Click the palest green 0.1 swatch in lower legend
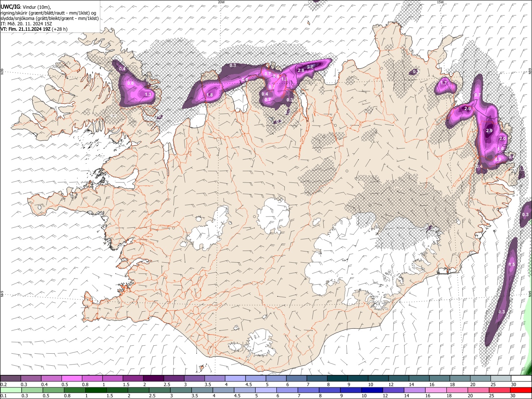Image resolution: width=532 pixels, height=399 pixels. coord(11,390)
